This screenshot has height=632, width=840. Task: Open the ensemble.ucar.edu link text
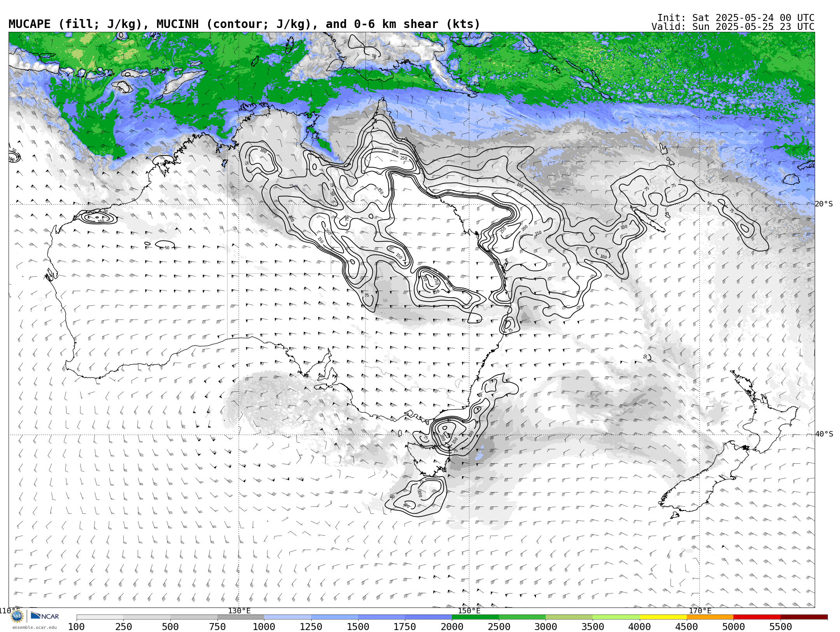[x=34, y=627]
